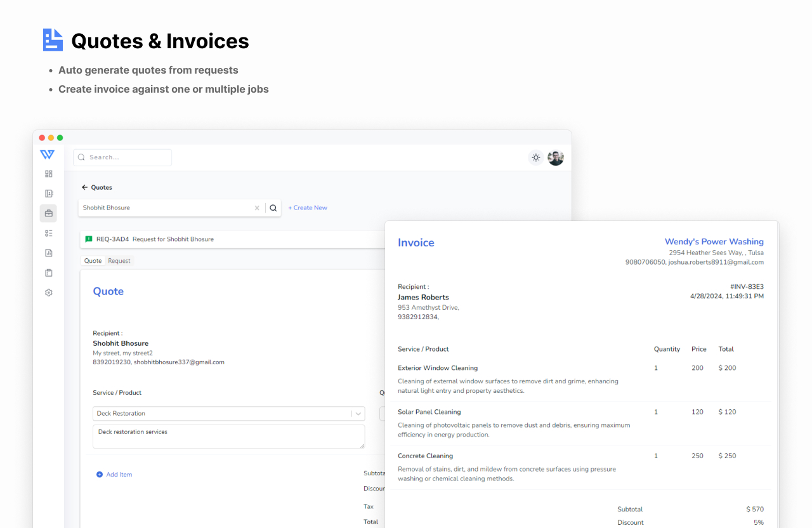Click the Wendy's Power Washing company name

[714, 241]
